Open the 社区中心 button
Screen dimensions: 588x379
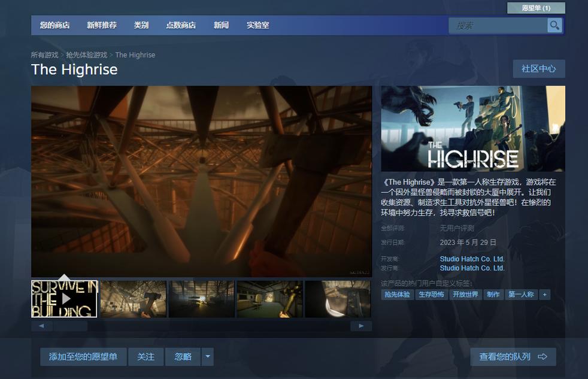tap(539, 69)
